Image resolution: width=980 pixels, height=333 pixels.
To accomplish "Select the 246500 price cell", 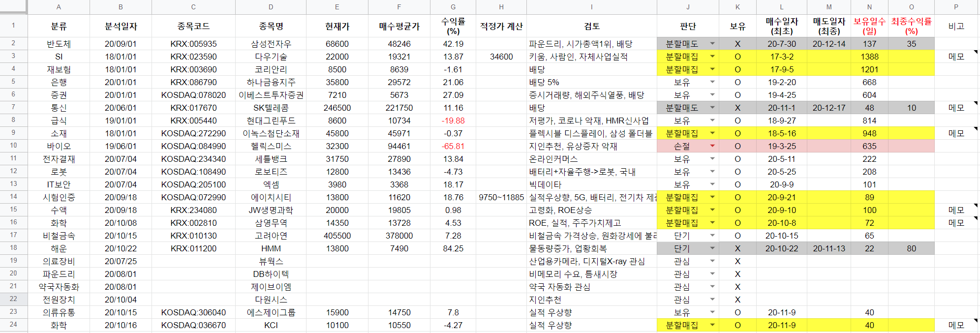I will (x=337, y=108).
